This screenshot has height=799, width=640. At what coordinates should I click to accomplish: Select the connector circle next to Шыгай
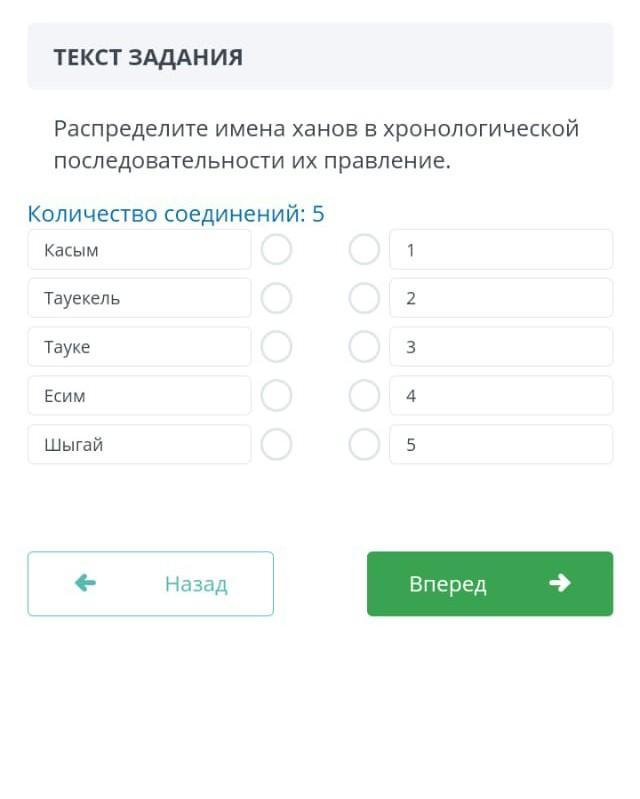[276, 444]
